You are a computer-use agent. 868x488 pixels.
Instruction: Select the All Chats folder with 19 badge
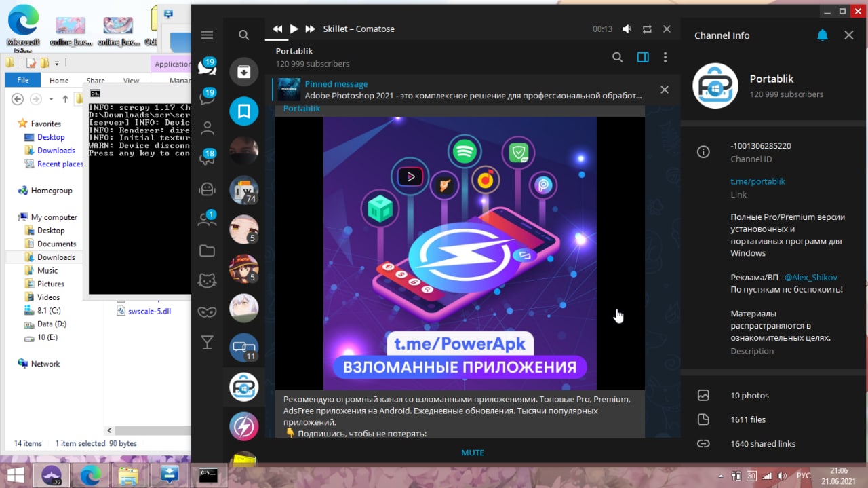click(208, 67)
